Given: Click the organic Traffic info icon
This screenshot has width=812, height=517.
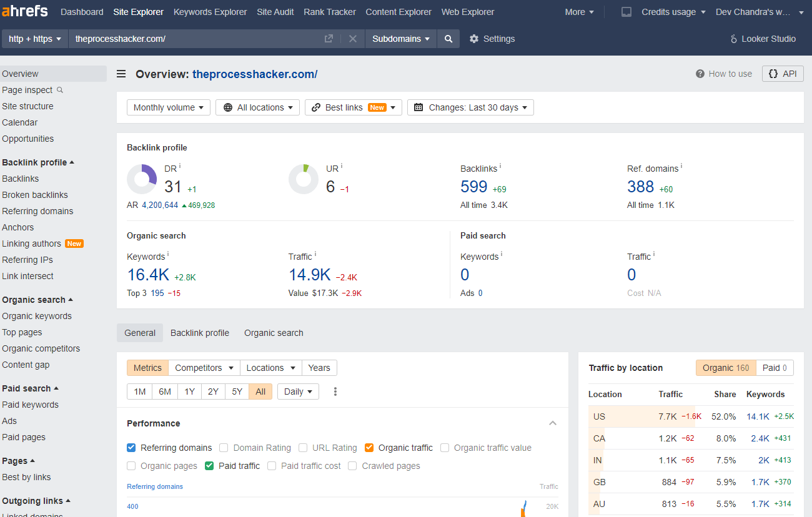Looking at the screenshot, I should pyautogui.click(x=315, y=255).
